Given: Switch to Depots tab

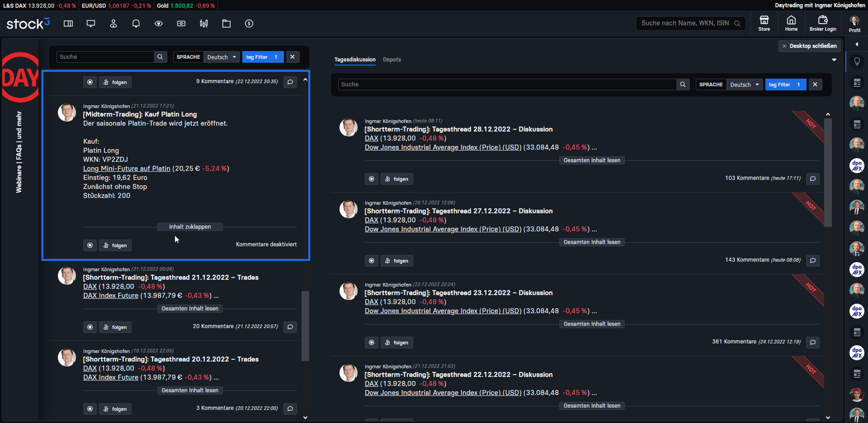Looking at the screenshot, I should click(x=392, y=60).
